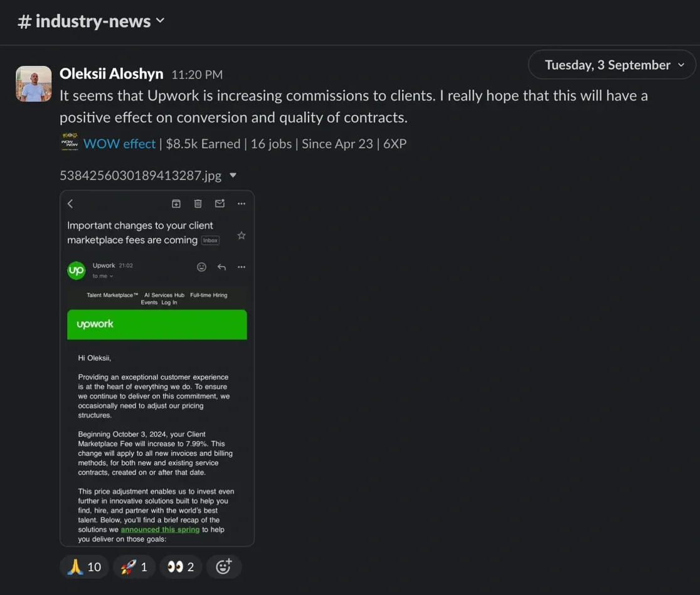Add a new emoji reaction
Screen dimensions: 700x595
click(224, 567)
